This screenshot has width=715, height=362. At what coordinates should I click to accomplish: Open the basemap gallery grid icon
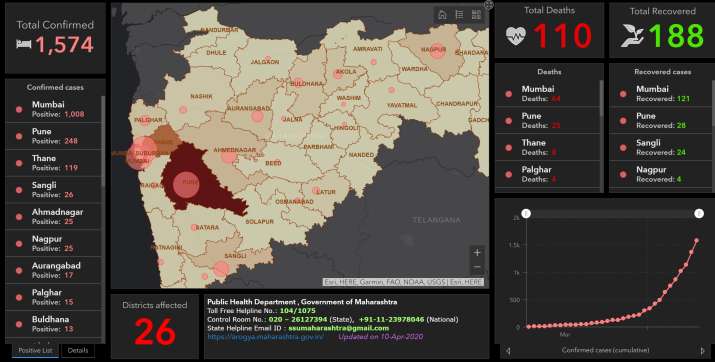[x=476, y=15]
